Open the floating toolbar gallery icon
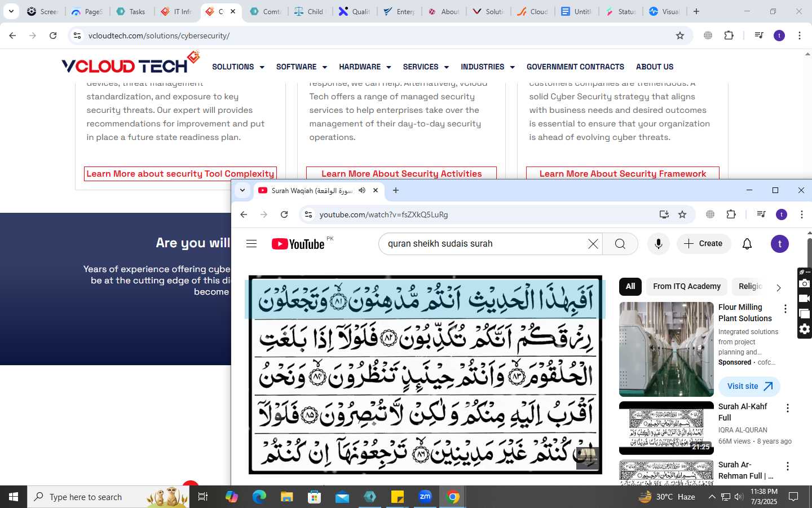 click(x=805, y=314)
